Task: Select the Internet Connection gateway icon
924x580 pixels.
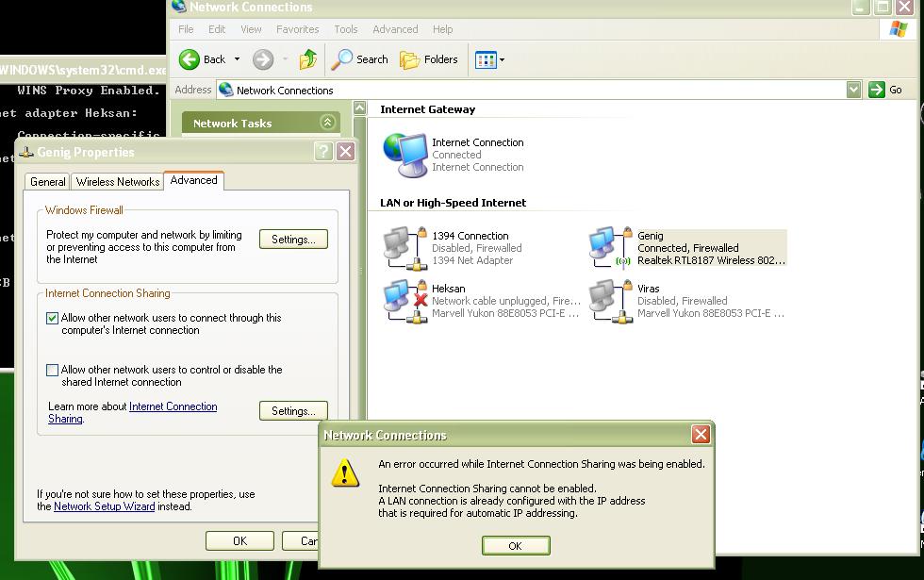Action: pos(404,155)
